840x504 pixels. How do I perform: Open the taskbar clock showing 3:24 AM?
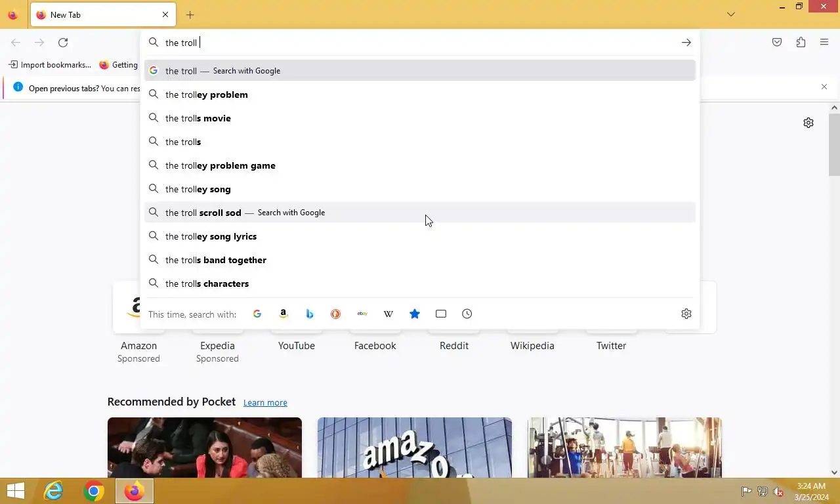[811, 492]
